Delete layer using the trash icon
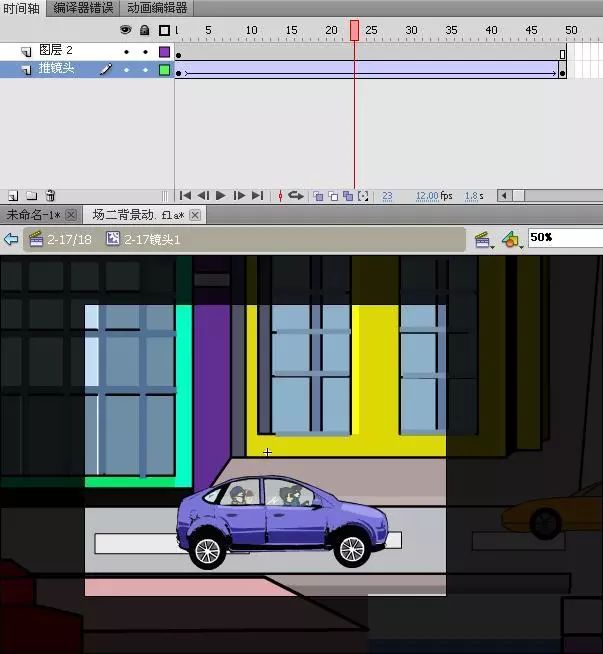Viewport: 603px width, 654px height. click(50, 196)
